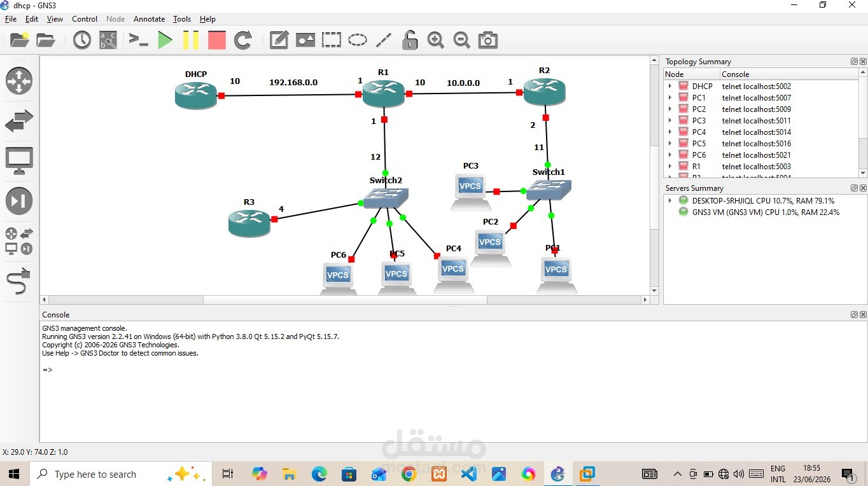Open Visual Studio Code from taskbar
This screenshot has height=486, width=868.
[x=469, y=474]
